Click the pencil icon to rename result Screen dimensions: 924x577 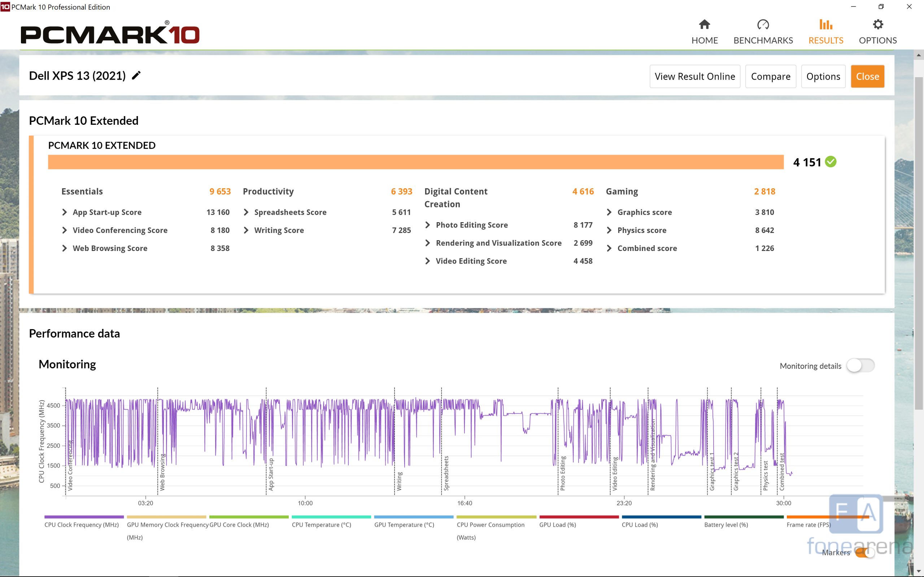136,76
